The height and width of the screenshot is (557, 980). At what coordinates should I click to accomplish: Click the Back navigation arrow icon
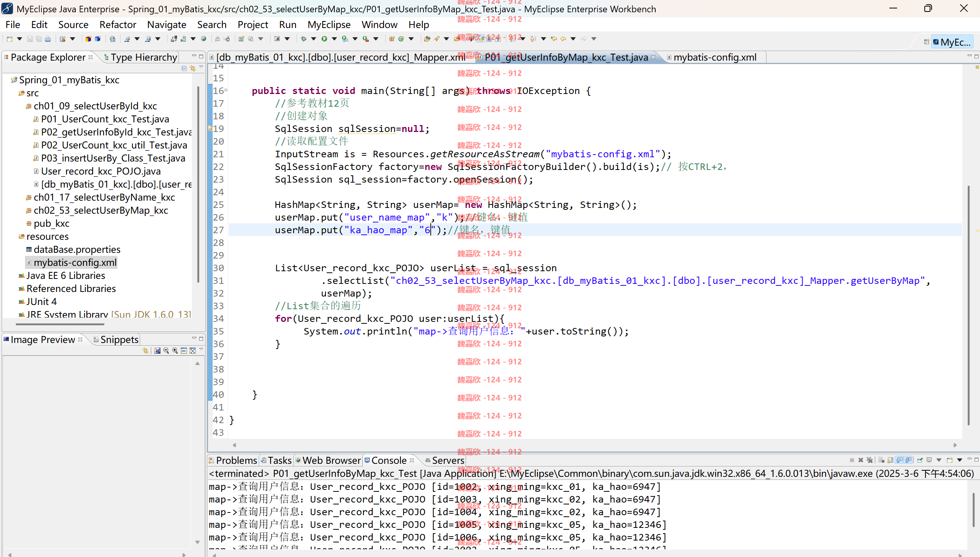pyautogui.click(x=563, y=39)
